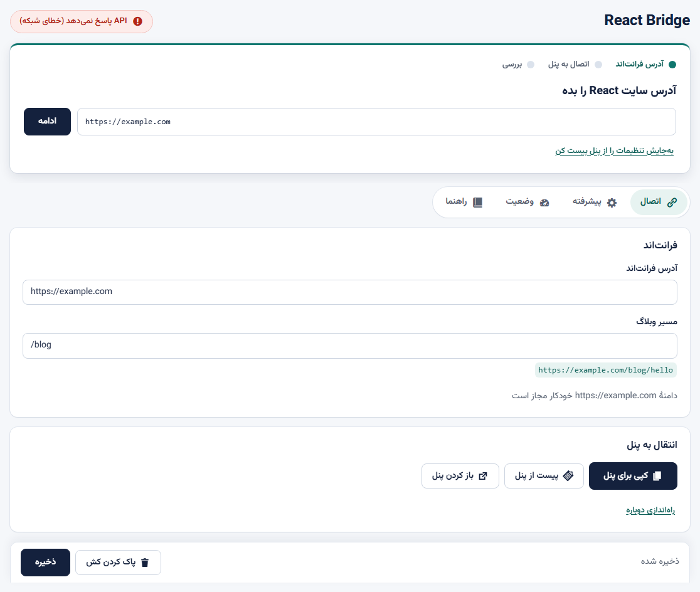Viewport: 700px width, 592px height.
Task: Click the پیست از پنل button
Action: [544, 476]
